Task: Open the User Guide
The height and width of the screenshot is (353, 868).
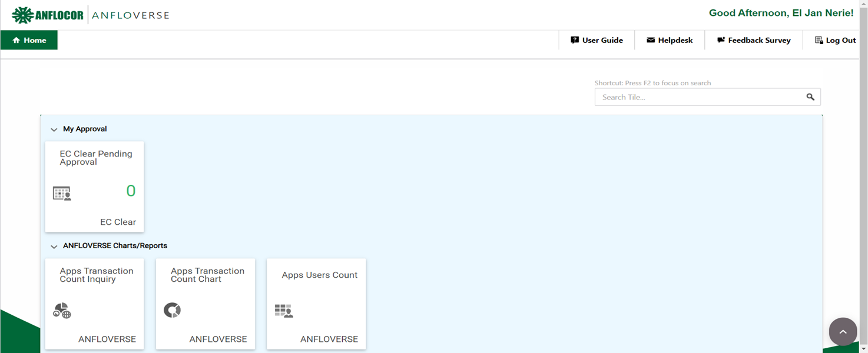Action: [597, 40]
